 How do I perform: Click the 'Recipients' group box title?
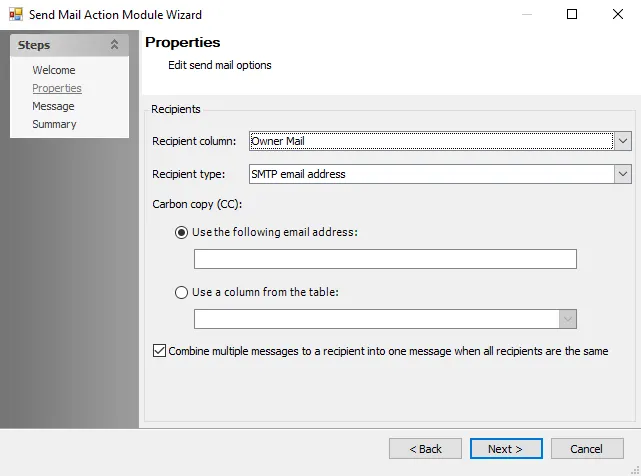(176, 109)
